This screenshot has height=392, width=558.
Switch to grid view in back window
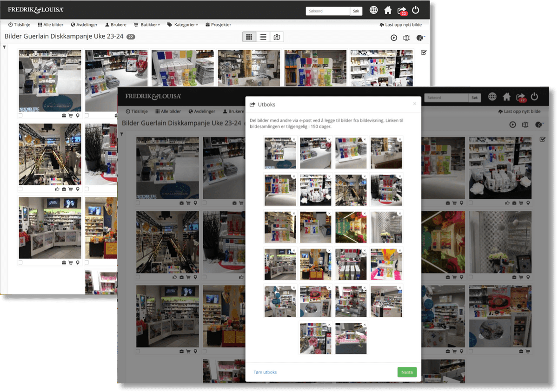[x=249, y=37]
